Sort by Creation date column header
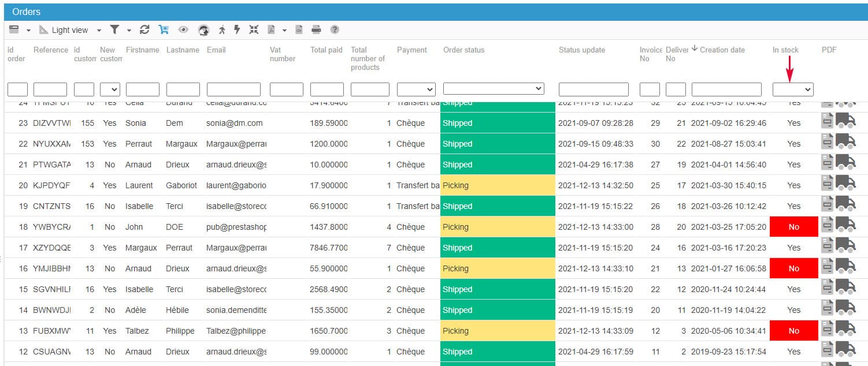868x366 pixels. point(722,50)
